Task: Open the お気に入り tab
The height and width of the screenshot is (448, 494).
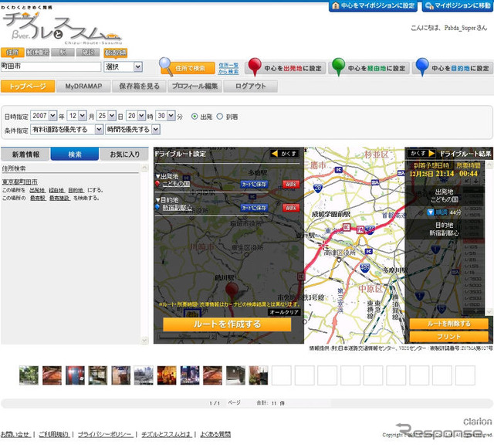Action: [x=124, y=154]
